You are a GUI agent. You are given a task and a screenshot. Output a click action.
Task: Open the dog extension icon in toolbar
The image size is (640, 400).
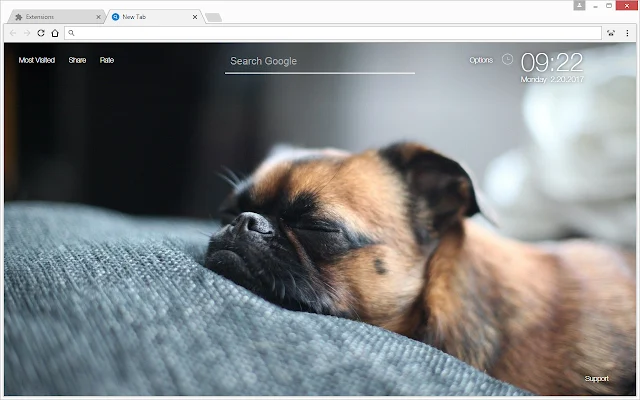pos(611,33)
